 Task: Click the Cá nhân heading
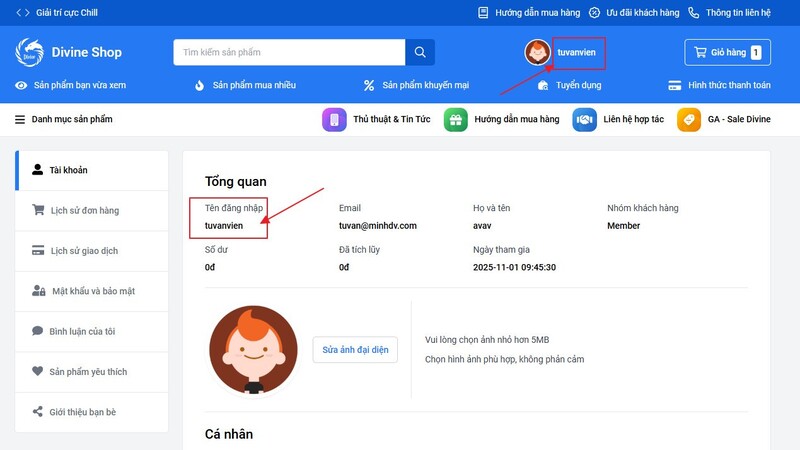click(x=229, y=434)
